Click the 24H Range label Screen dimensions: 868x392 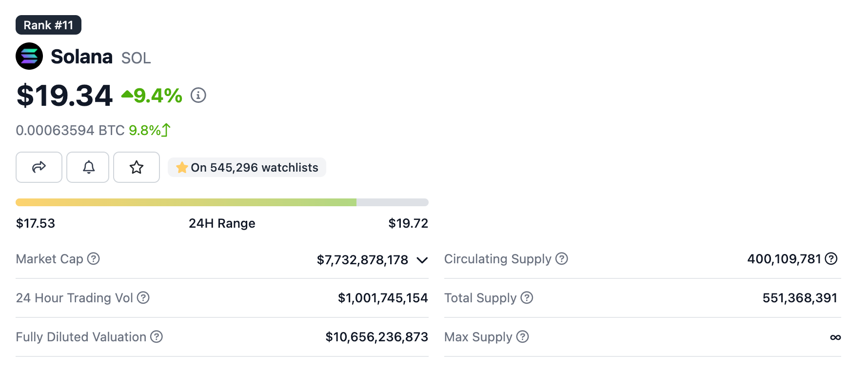(222, 223)
